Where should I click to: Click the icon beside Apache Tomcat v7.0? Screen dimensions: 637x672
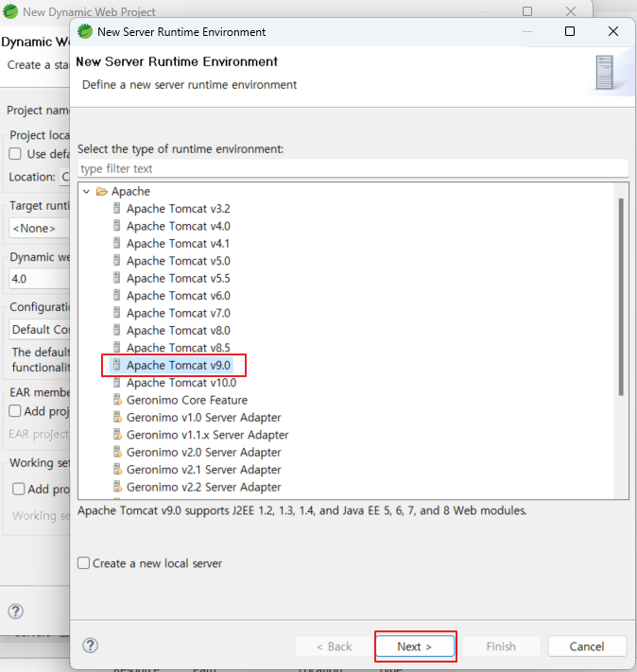click(x=116, y=313)
